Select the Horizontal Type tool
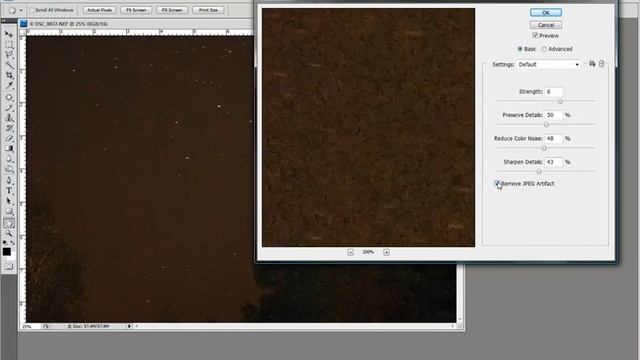The width and height of the screenshot is (640, 360). click(9, 191)
